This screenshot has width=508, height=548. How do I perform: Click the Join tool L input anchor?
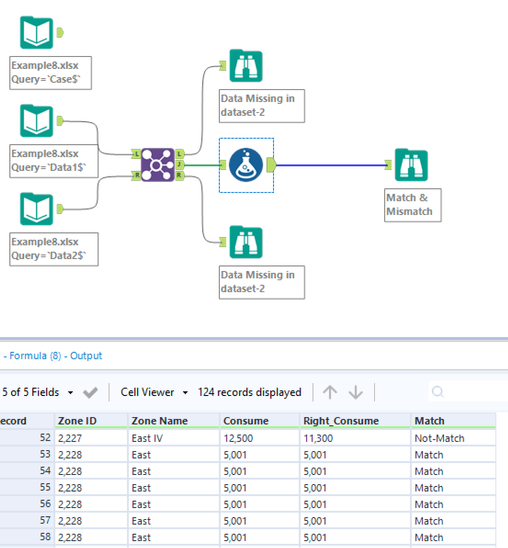(136, 153)
